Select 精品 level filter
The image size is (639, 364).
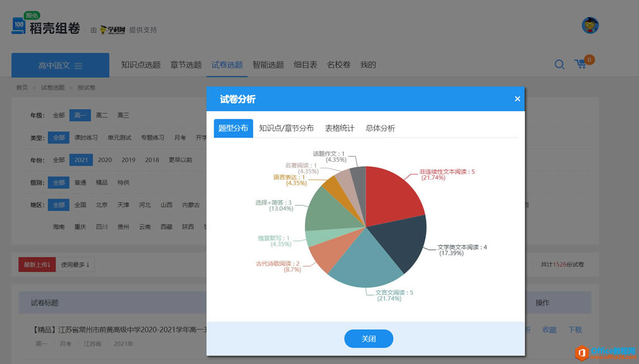coord(102,182)
